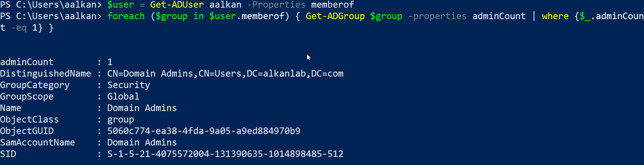The height and width of the screenshot is (165, 644).
Task: Click the Name value Domain Admins
Action: point(142,108)
